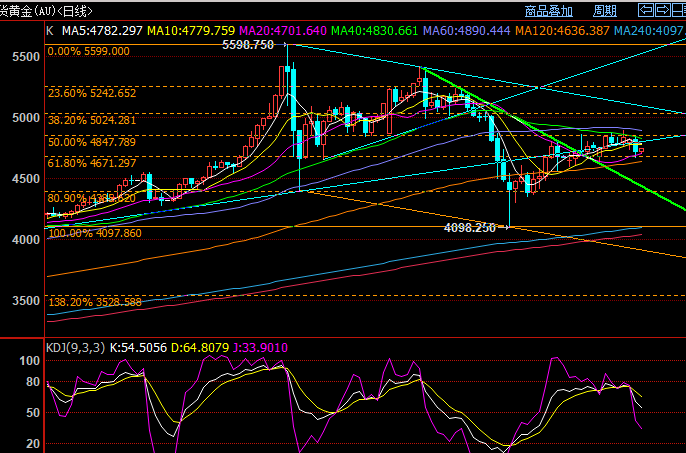
Task: Click the 4098.250 low price marker
Action: coord(470,228)
